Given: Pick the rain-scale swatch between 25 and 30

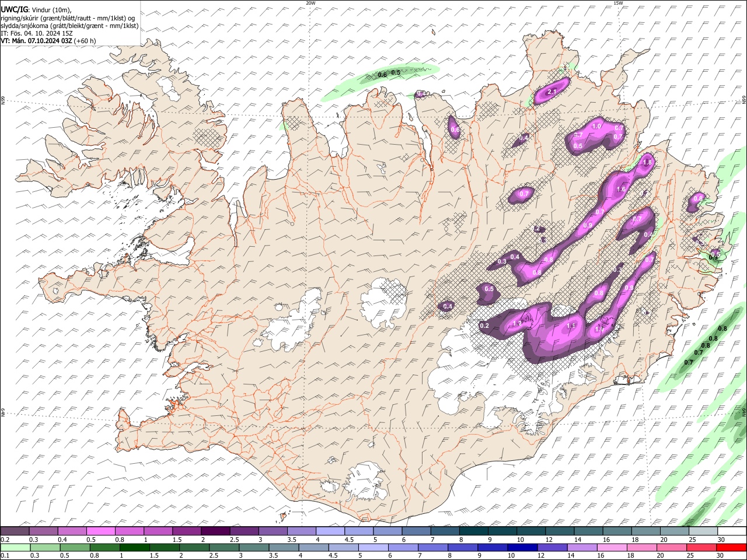Looking at the screenshot, I should click(702, 547).
